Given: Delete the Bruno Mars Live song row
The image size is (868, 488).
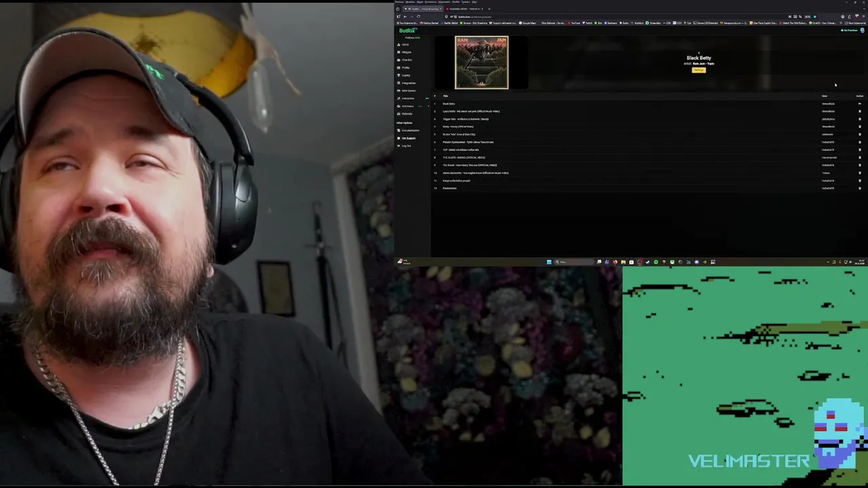Looking at the screenshot, I should click(x=860, y=134).
